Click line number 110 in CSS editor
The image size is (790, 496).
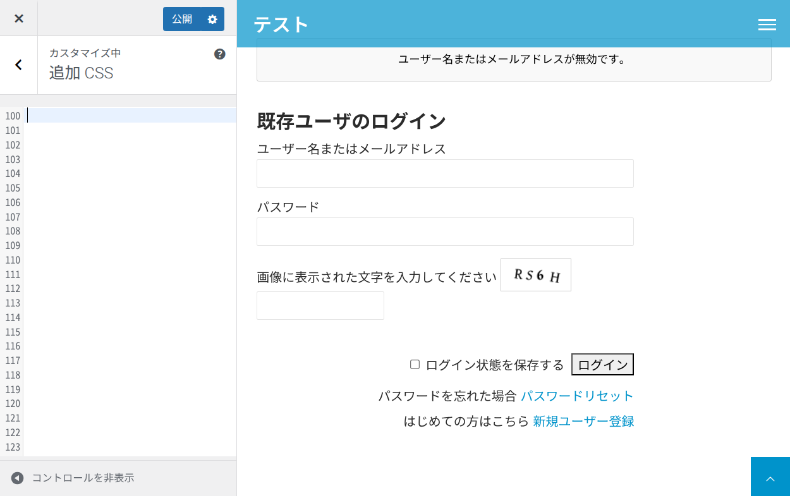point(13,260)
